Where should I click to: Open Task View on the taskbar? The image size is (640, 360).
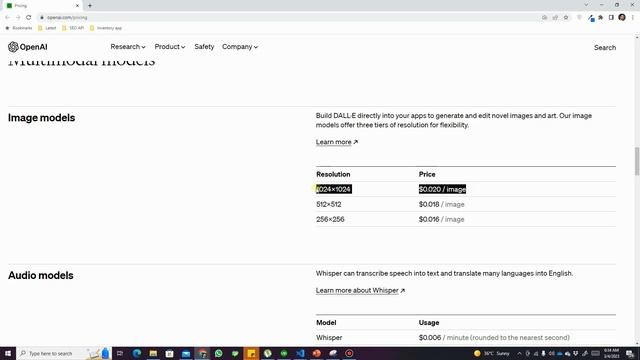pyautogui.click(x=120, y=353)
